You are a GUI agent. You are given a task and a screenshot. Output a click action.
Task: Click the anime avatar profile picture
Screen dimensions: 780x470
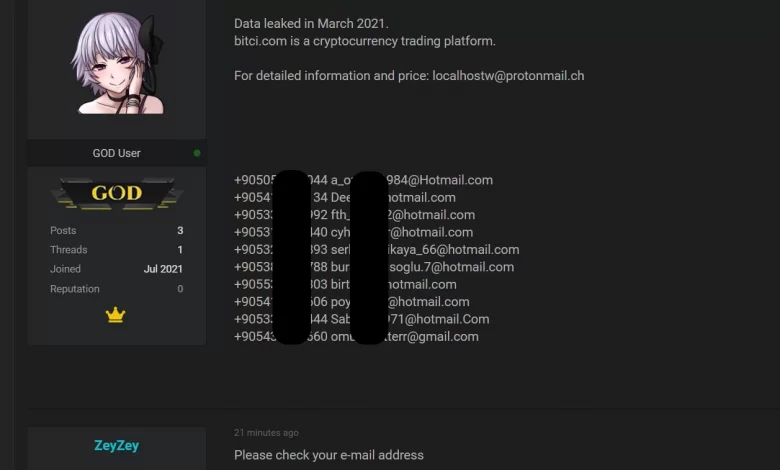[117, 64]
